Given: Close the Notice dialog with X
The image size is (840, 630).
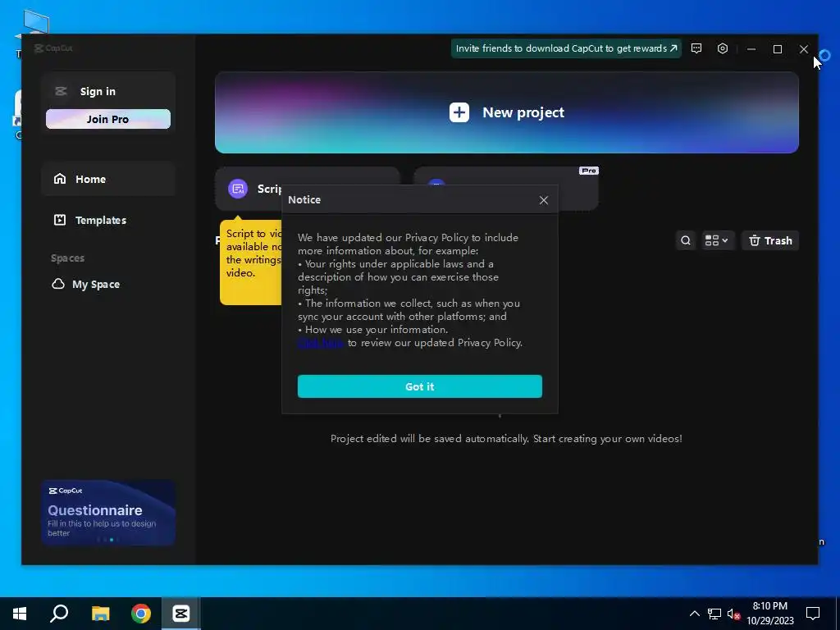Looking at the screenshot, I should 544,200.
